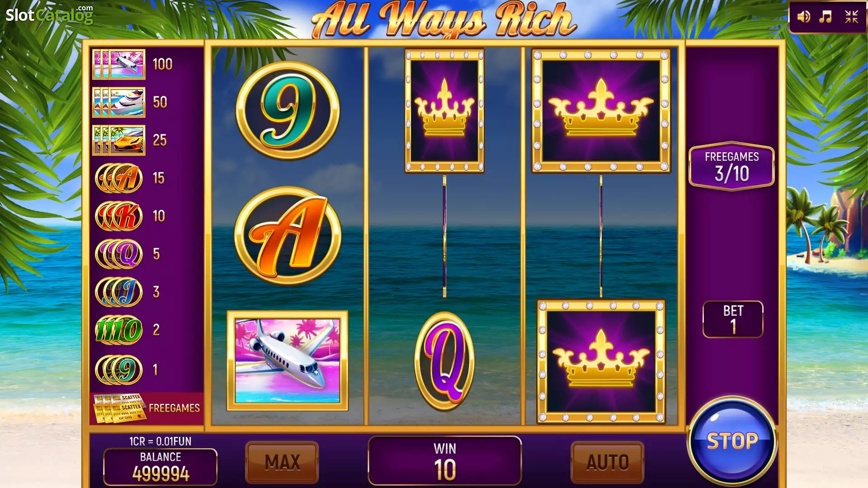868x488 pixels.
Task: Click the SlotCatalog.com logo
Action: click(49, 15)
